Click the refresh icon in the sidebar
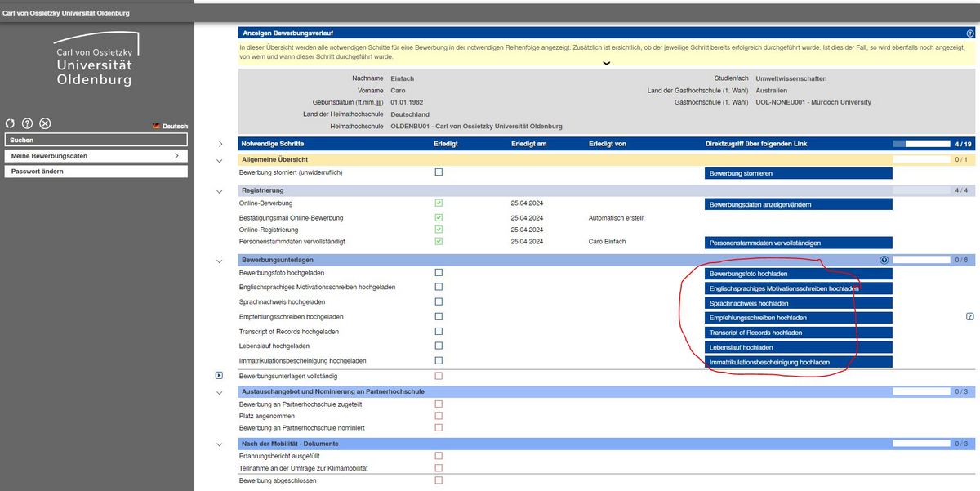Viewport: 980px width, 491px height. [10, 123]
